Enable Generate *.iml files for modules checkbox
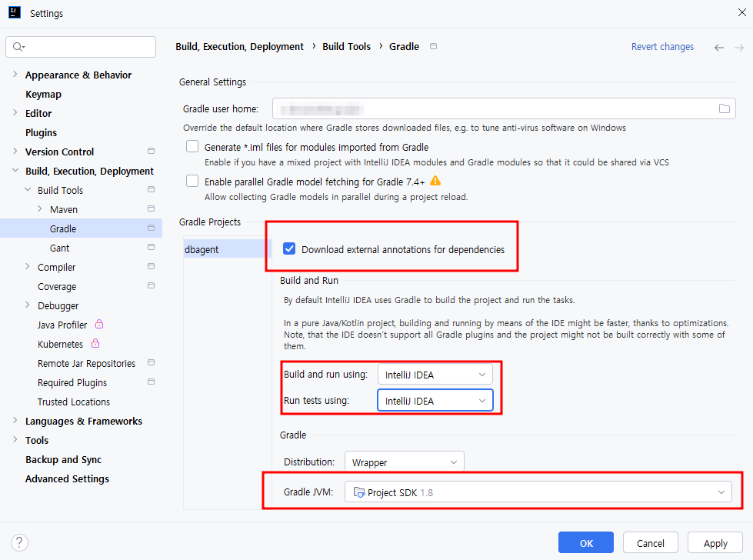This screenshot has width=753, height=560. coord(192,146)
